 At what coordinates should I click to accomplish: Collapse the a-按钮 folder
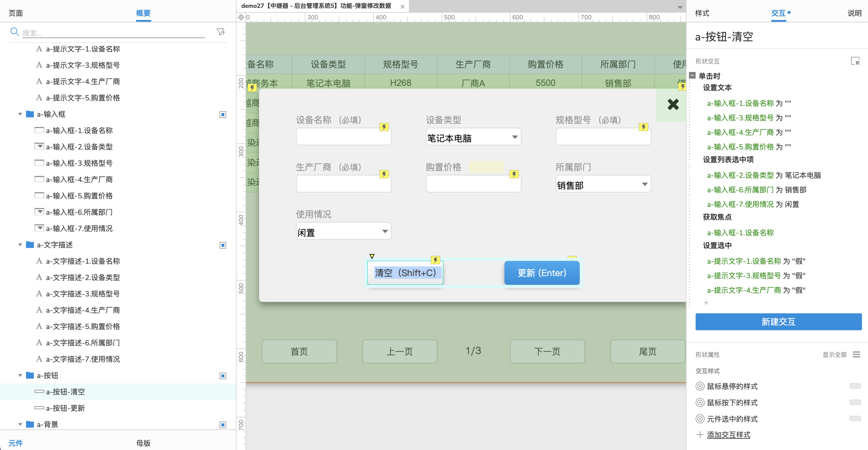point(20,376)
